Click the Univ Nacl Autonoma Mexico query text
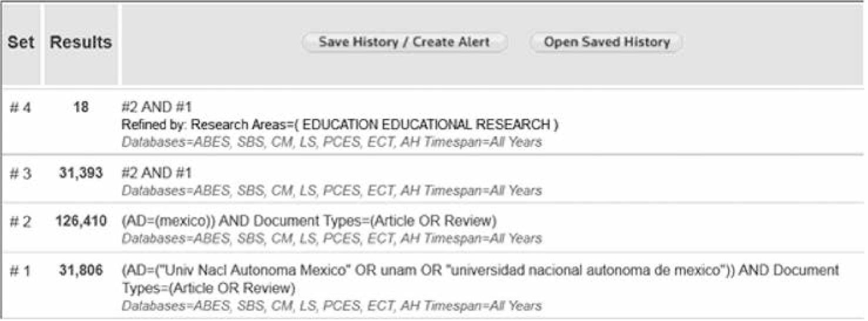868x321 pixels. point(480,271)
